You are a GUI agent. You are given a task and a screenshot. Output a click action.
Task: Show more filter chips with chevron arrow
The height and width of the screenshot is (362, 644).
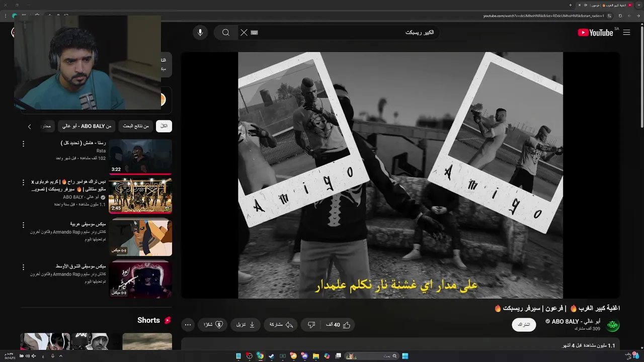click(29, 126)
